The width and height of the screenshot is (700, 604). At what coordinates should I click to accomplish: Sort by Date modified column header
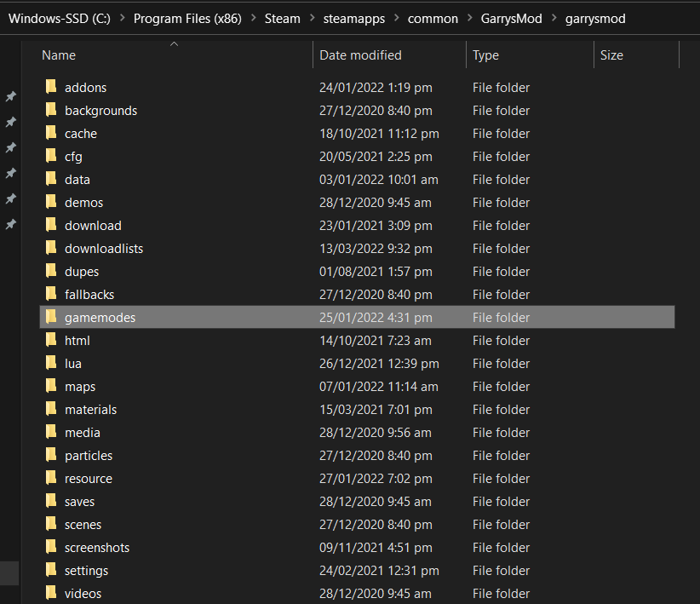coord(360,55)
